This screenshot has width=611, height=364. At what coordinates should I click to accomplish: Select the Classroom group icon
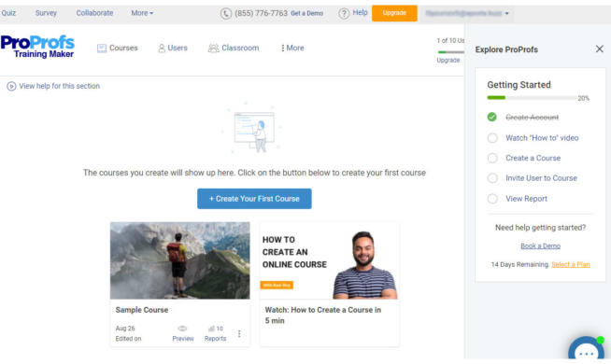(213, 49)
